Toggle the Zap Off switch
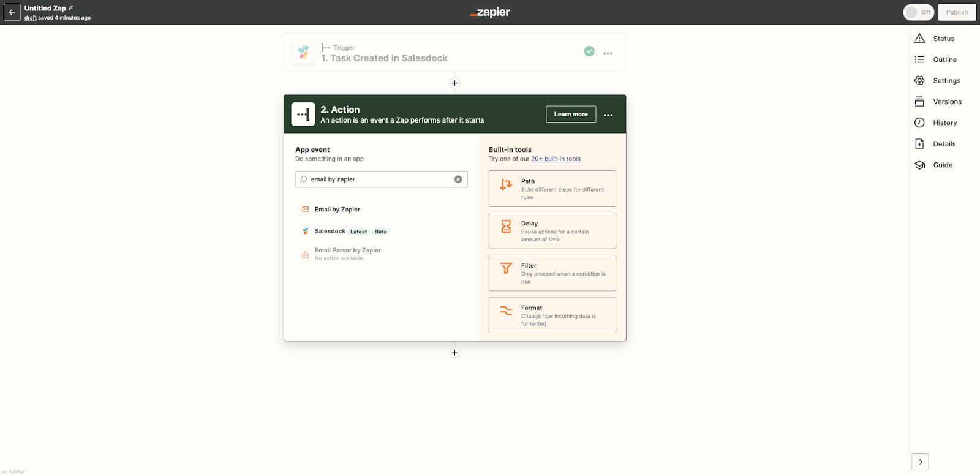 pyautogui.click(x=918, y=12)
